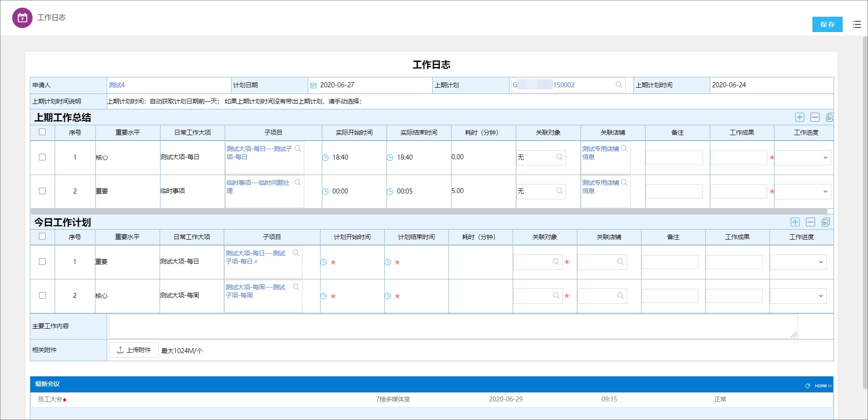Check row 2 checkbox in 上期工作总结
868x420 pixels.
pyautogui.click(x=42, y=191)
